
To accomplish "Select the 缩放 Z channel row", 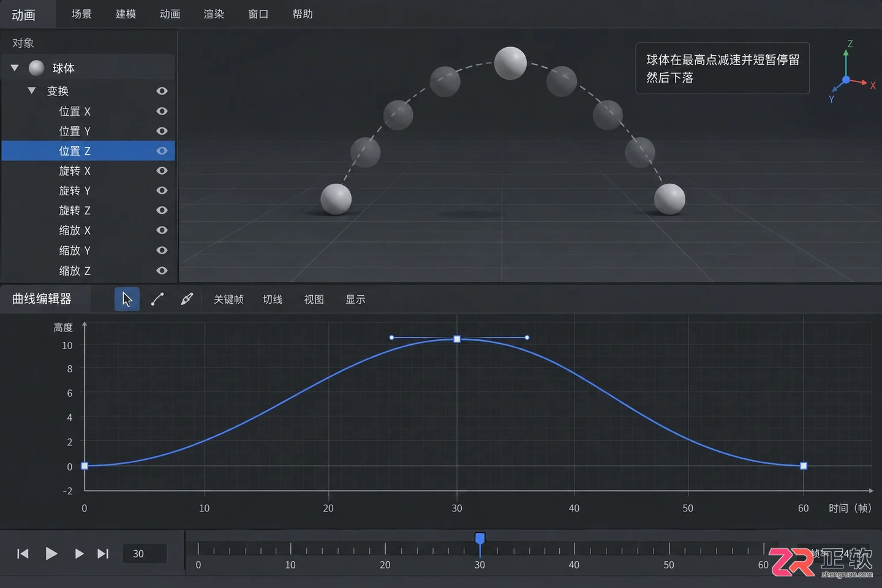I will [88, 270].
